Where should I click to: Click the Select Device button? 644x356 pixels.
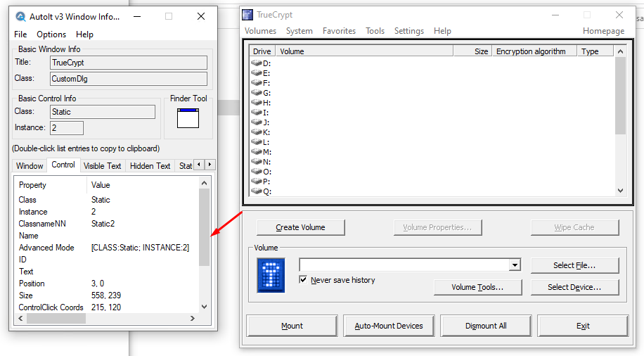point(574,287)
